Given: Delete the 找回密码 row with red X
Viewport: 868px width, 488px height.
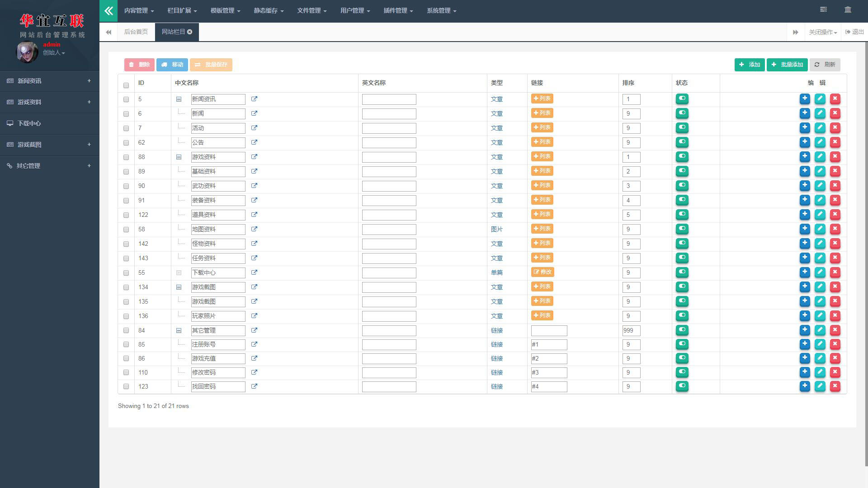Looking at the screenshot, I should click(835, 386).
